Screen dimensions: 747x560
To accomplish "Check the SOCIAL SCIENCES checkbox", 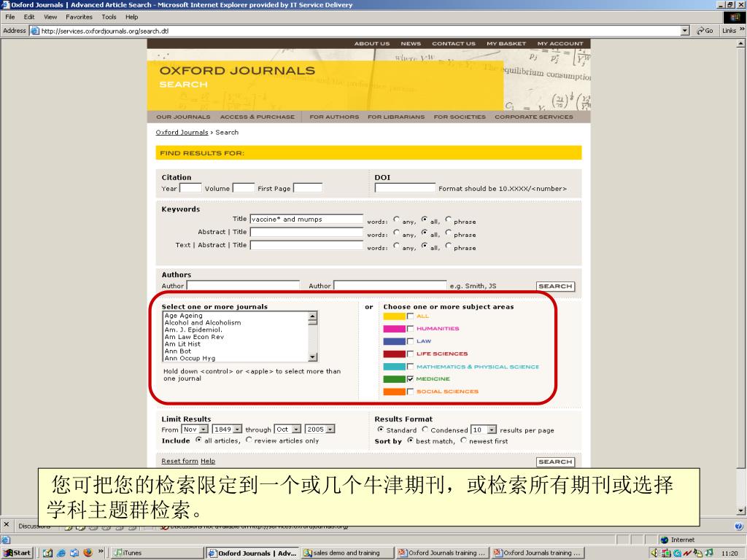I will tap(410, 392).
